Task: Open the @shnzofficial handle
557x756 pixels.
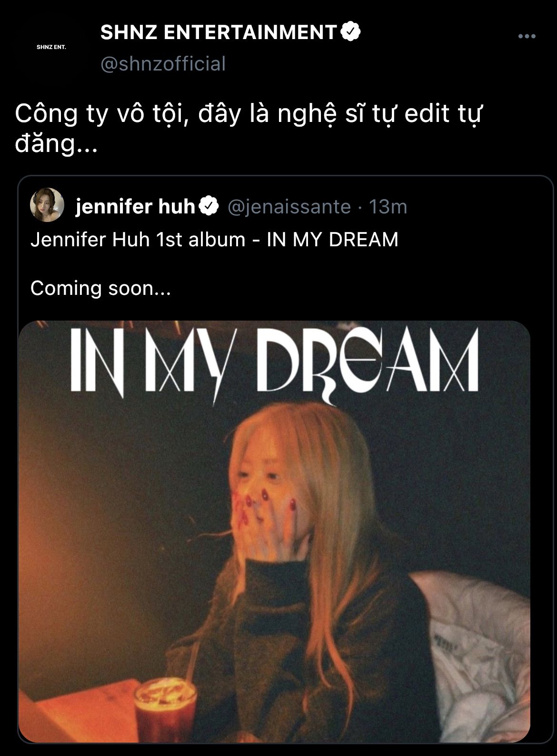Action: (x=163, y=64)
